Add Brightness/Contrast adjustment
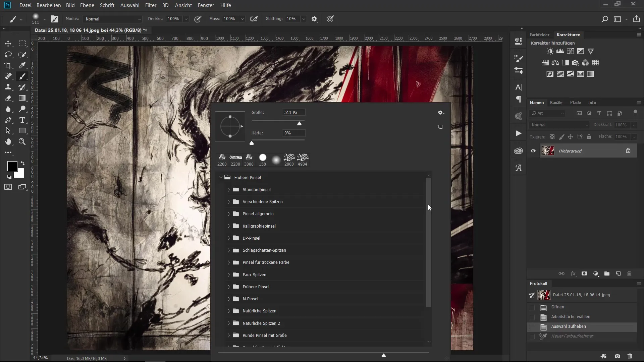The image size is (644, 362). pyautogui.click(x=550, y=51)
